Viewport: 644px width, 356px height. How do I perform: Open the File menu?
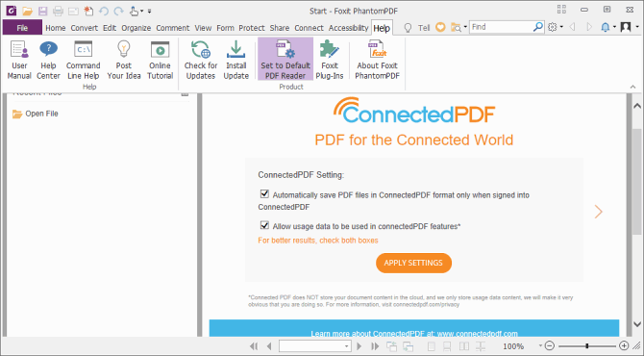point(22,28)
